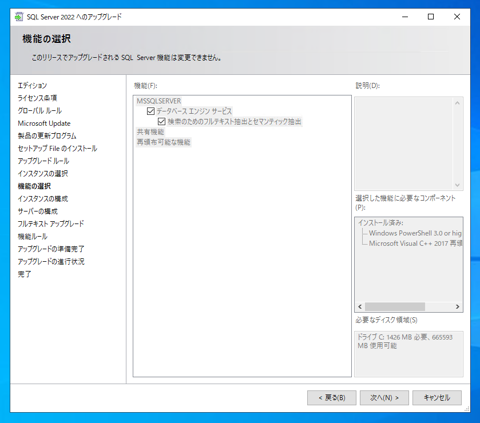Image resolution: width=480 pixels, height=423 pixels.
Task: Click description box scroll up arrow
Action: (x=457, y=103)
